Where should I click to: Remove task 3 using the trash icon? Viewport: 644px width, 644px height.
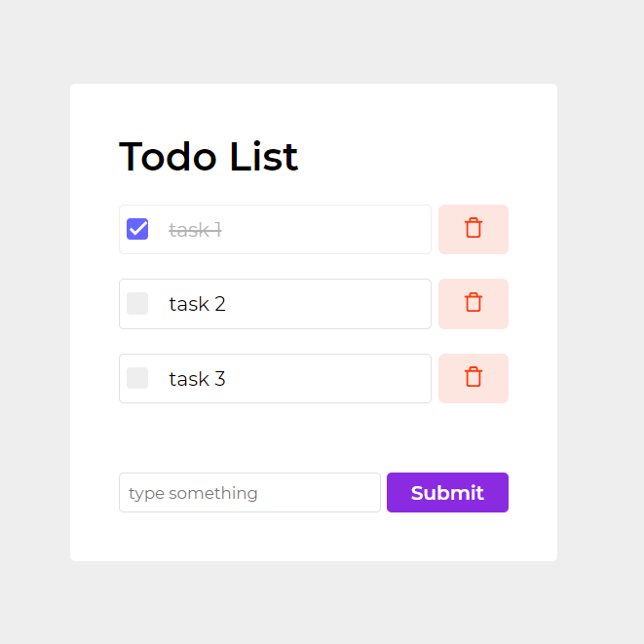[474, 377]
